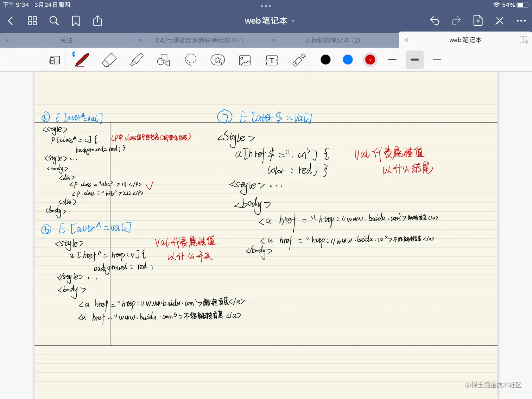Select the lasso selection tool
The image size is (532, 399).
click(x=191, y=60)
